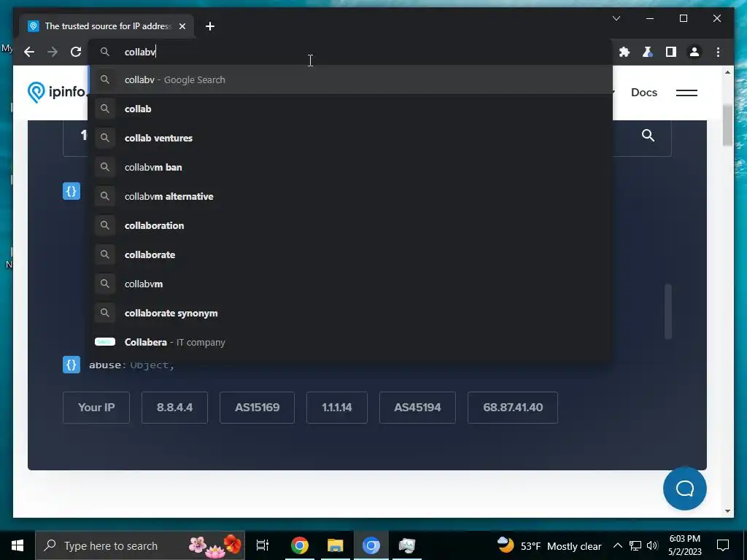
Task: Expand the abuse object braces icon
Action: click(x=71, y=365)
